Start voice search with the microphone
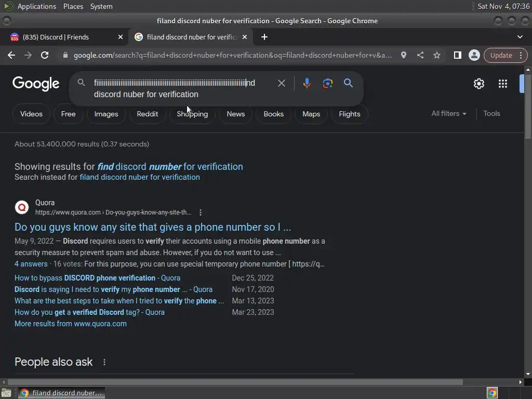532x399 pixels. [307, 83]
